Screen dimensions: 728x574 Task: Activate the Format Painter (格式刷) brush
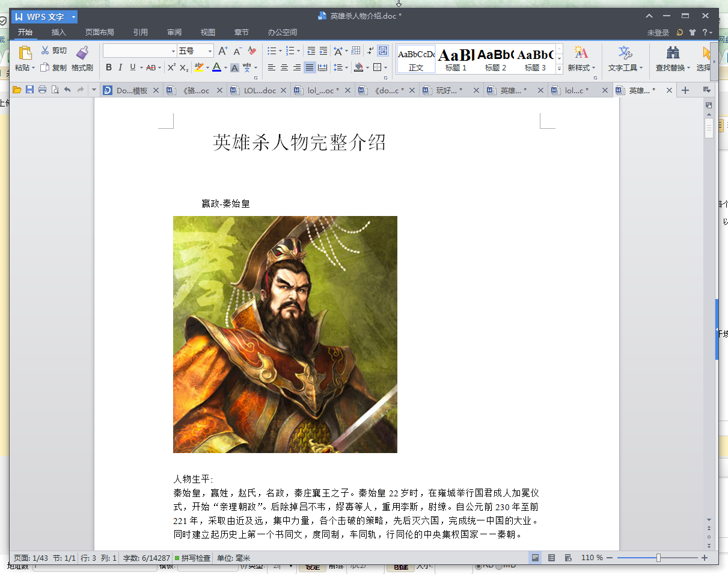(82, 53)
